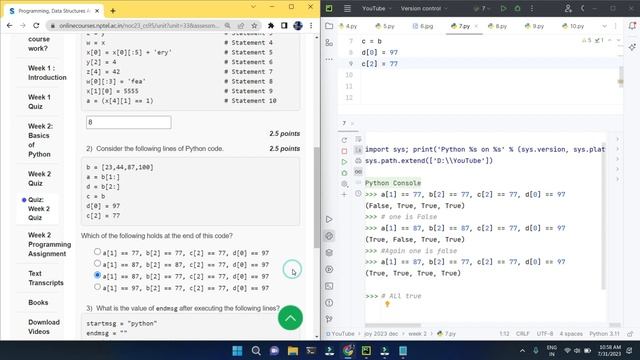Select option starting a[1] == 97
640x360 pixels.
pyautogui.click(x=97, y=287)
